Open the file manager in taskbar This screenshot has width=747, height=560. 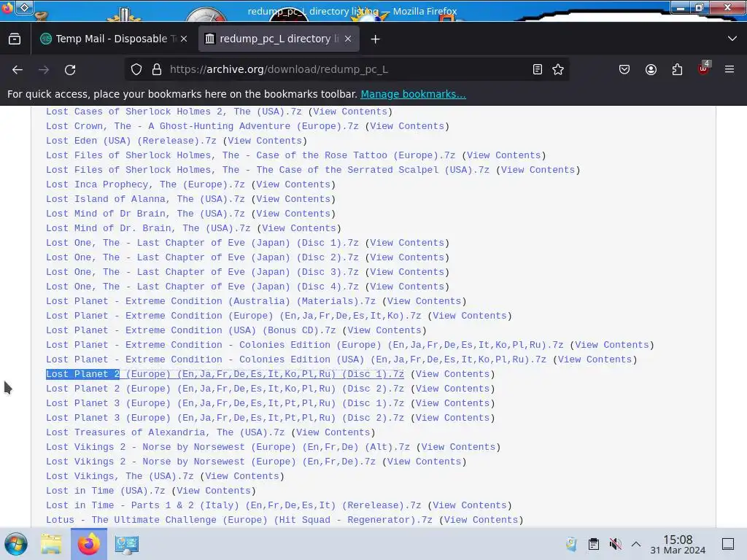click(x=51, y=544)
